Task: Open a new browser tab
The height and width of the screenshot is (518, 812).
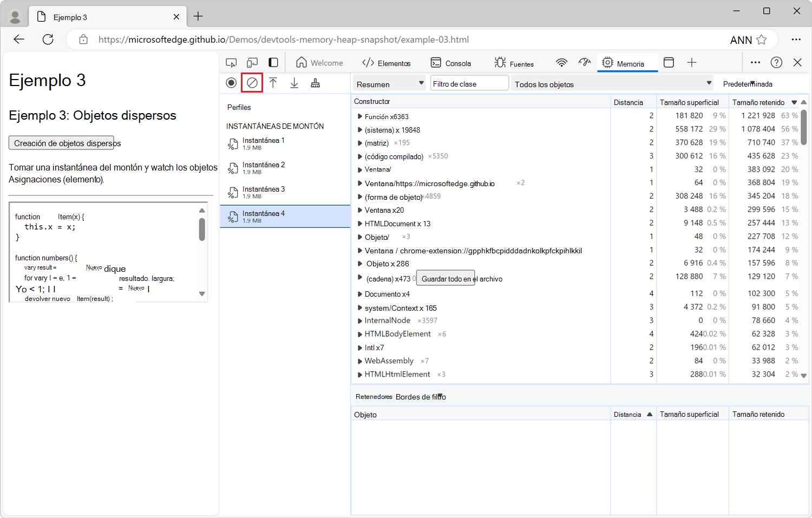Action: [x=198, y=17]
